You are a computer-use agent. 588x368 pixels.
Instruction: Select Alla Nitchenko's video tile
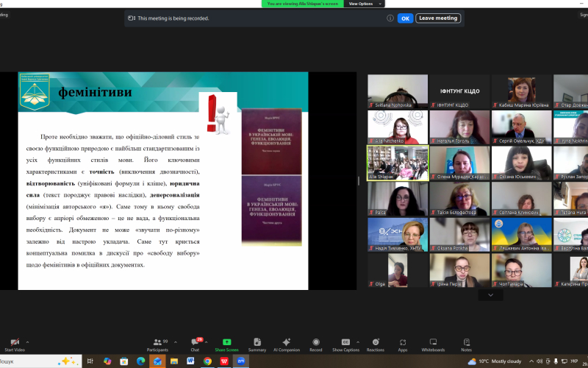point(398,127)
